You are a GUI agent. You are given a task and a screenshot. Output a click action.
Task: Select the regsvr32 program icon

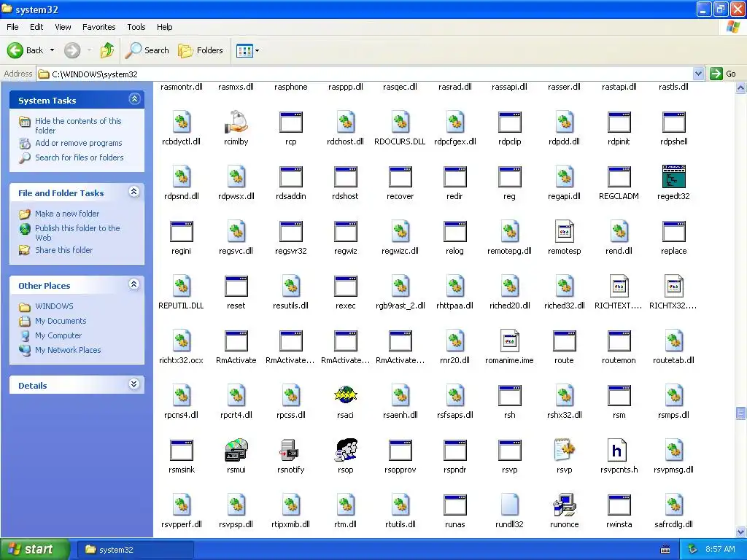pos(290,231)
